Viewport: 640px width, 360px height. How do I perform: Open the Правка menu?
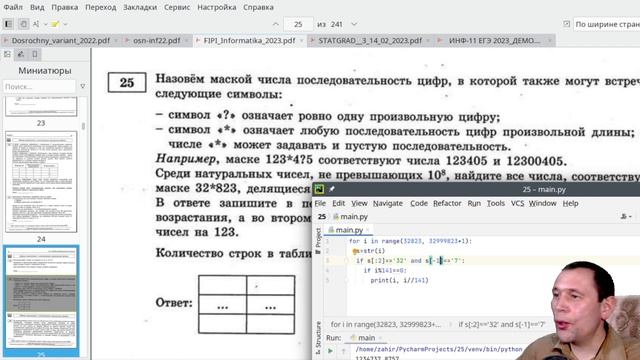[x=65, y=7]
